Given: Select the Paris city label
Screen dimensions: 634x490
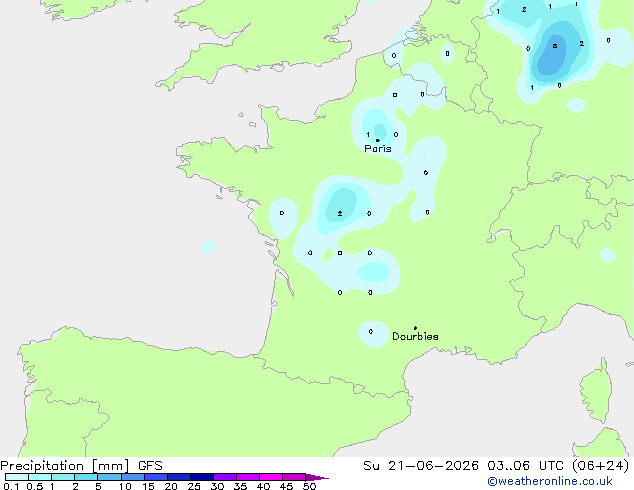Looking at the screenshot, I should click(x=378, y=149).
